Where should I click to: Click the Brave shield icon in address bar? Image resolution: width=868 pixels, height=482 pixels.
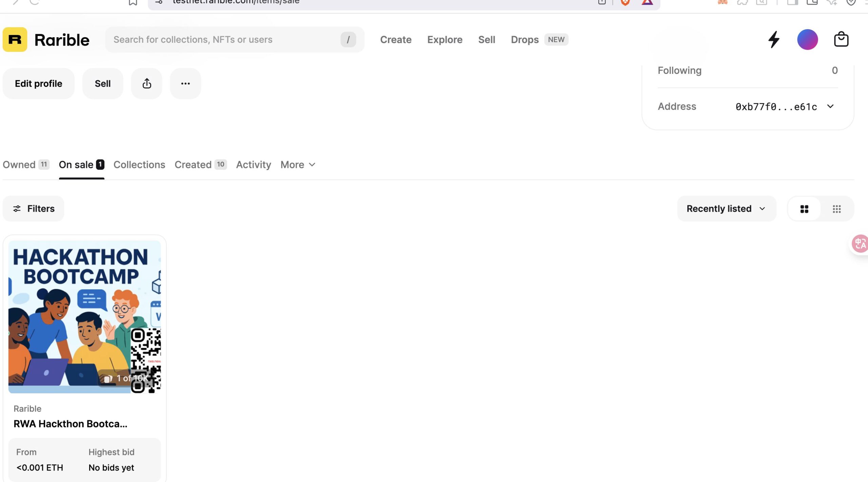tap(625, 3)
